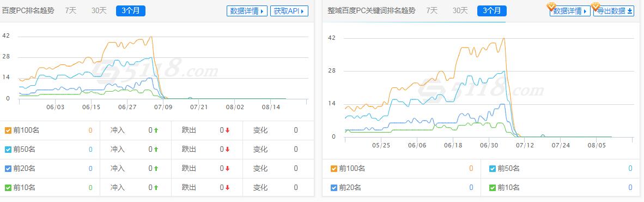
Task: Toggle 前10名 checkbox in 整域 legend
Action: (493, 188)
